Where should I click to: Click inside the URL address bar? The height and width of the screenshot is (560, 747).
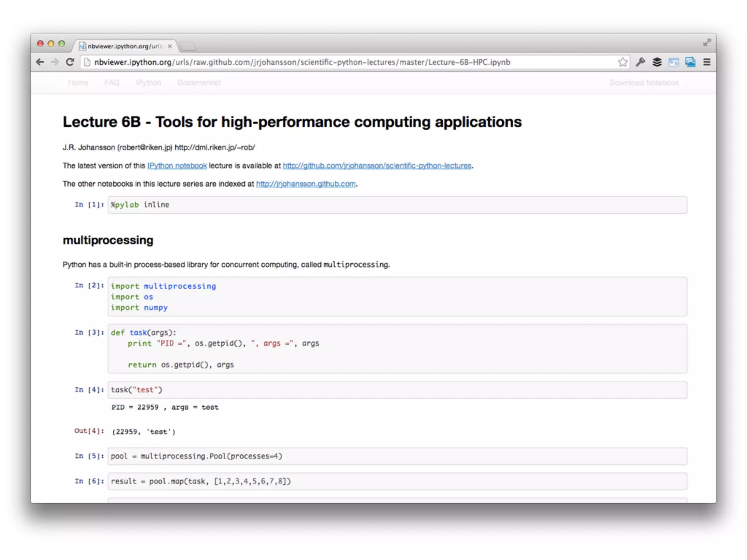click(328, 62)
